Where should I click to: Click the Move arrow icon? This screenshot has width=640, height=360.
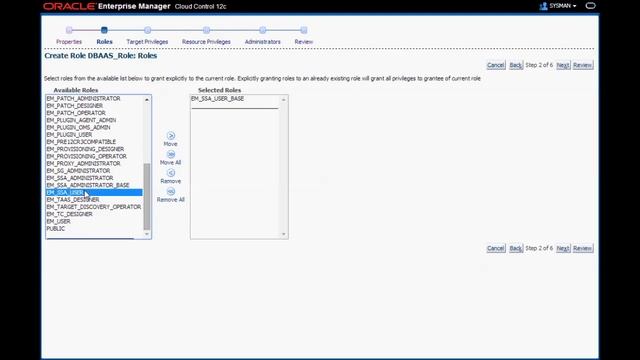pyautogui.click(x=171, y=136)
